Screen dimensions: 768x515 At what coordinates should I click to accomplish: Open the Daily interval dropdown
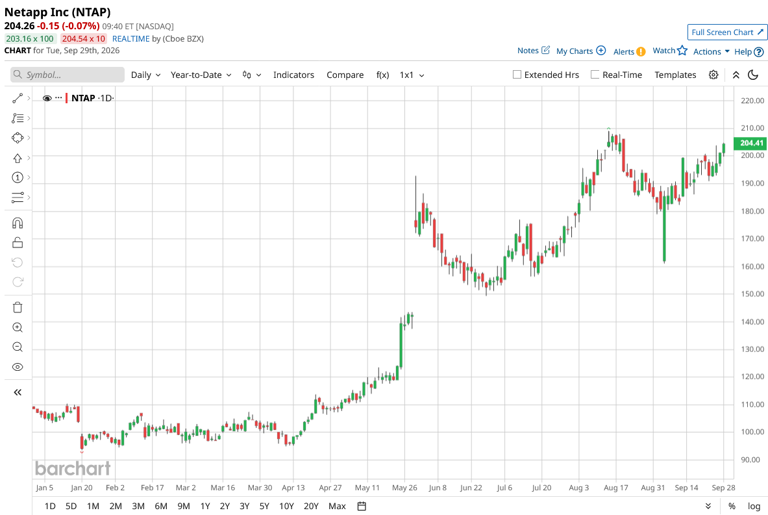(x=145, y=75)
